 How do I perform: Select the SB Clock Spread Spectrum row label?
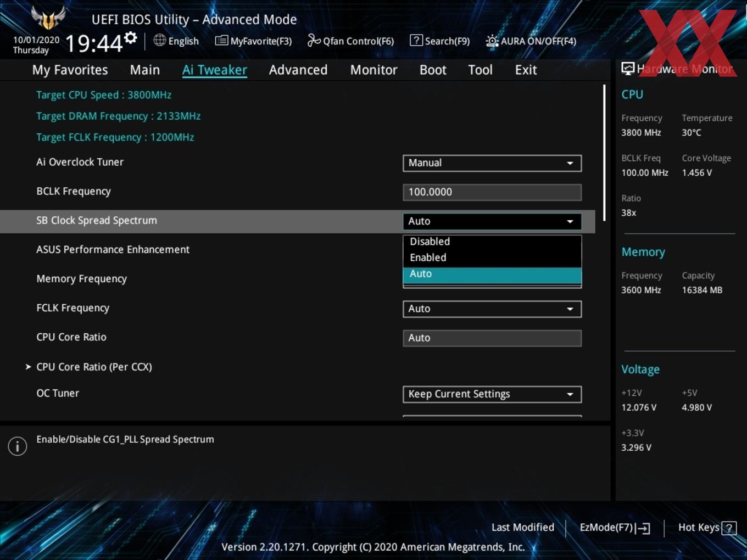(97, 221)
